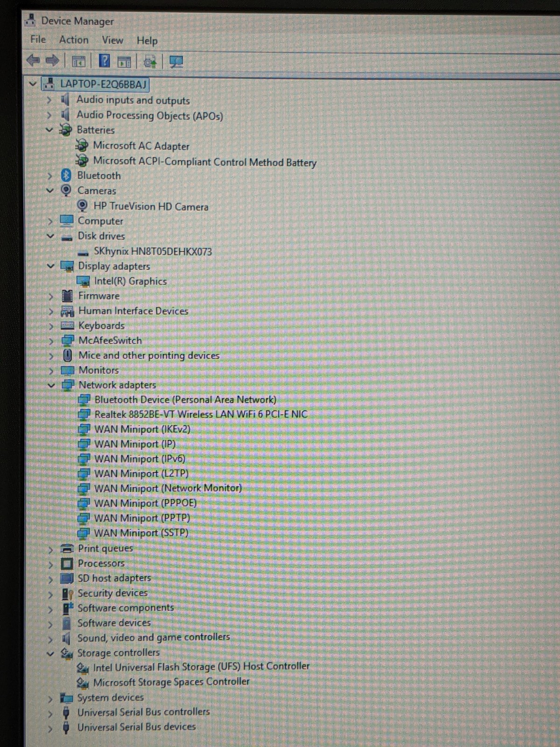Expand the Firmware category arrow
Image resolution: width=560 pixels, height=747 pixels.
(51, 296)
